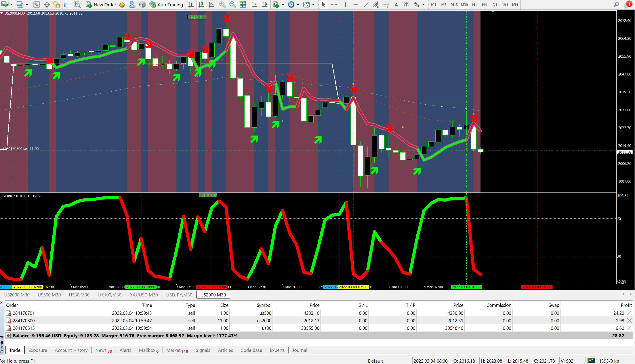This screenshot has height=364, width=635.
Task: Open the tile windows layout icon
Action: click(x=242, y=4)
